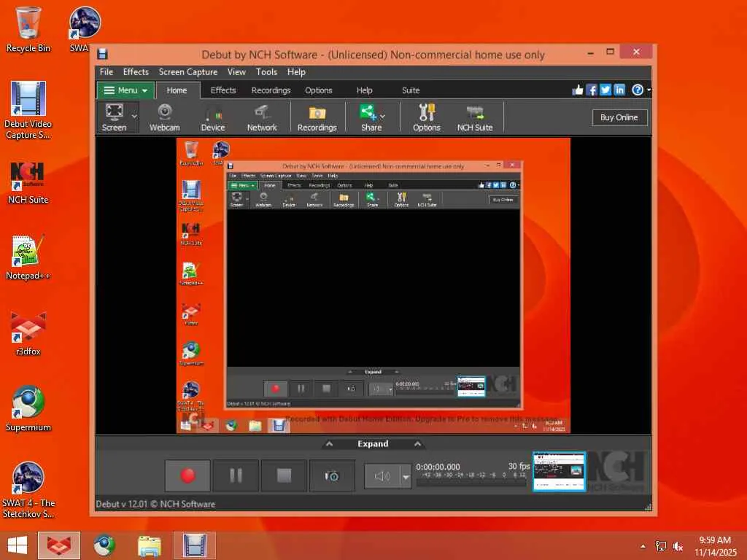Image resolution: width=747 pixels, height=560 pixels.
Task: Open the audio options dropdown arrow
Action: pos(406,476)
